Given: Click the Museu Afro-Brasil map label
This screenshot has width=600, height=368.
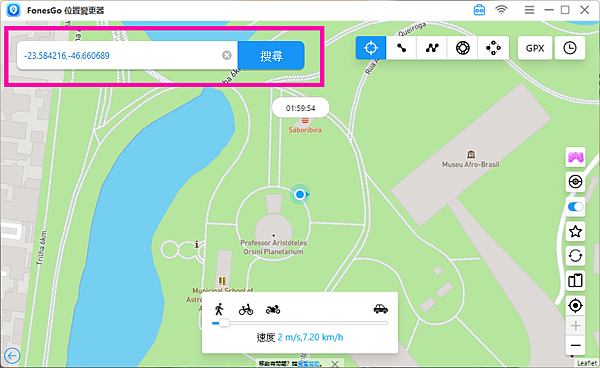Looking at the screenshot, I should (x=471, y=164).
